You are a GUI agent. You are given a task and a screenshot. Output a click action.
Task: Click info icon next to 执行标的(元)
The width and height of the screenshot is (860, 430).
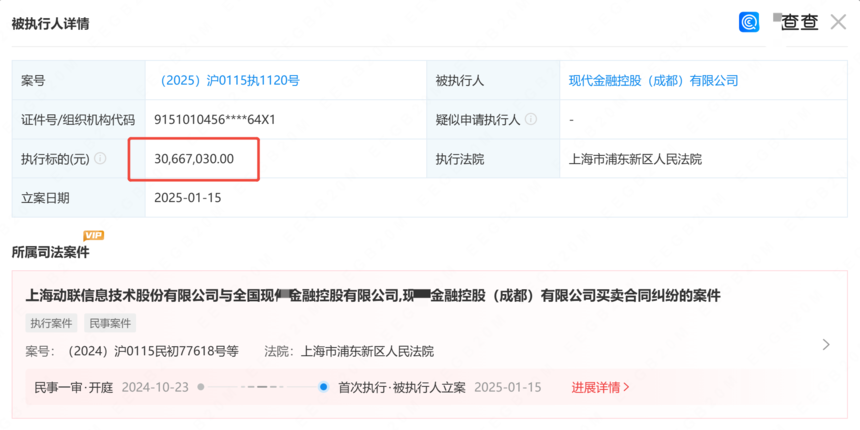click(100, 159)
